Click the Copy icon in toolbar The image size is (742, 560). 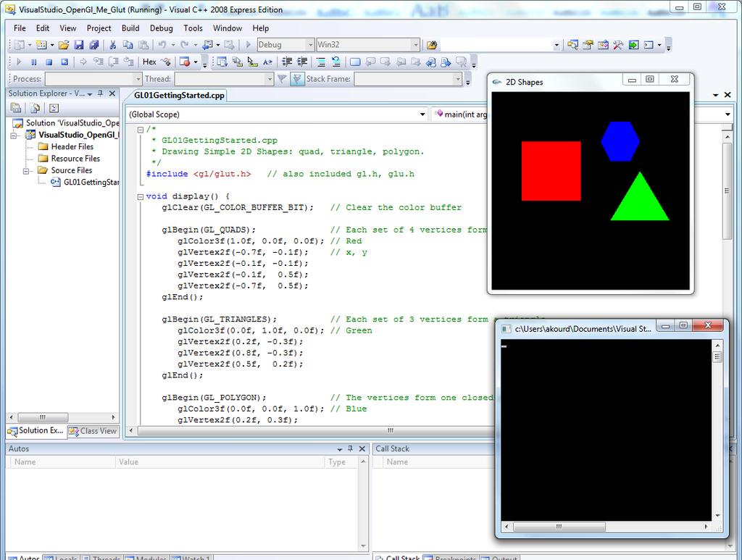tap(128, 45)
